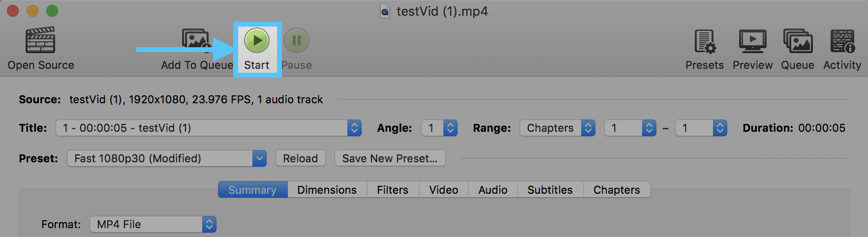This screenshot has width=868, height=237.
Task: Open the Queue window
Action: (x=798, y=41)
